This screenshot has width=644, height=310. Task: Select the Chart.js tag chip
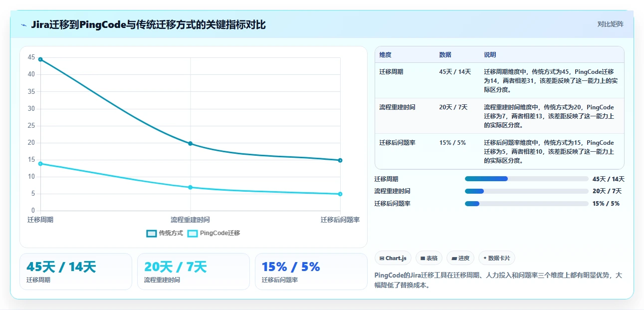tap(393, 258)
